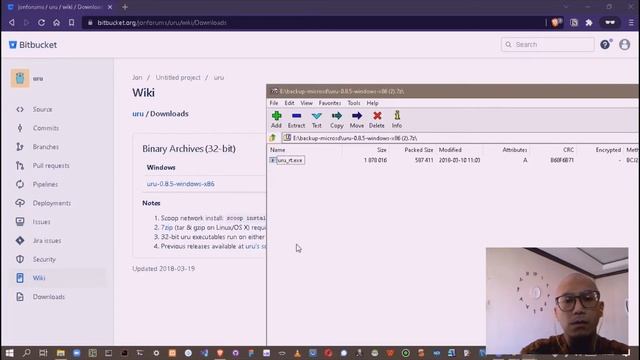Open Security in the Bitbucket sidebar
Screen dimensions: 640x360
[x=44, y=260]
